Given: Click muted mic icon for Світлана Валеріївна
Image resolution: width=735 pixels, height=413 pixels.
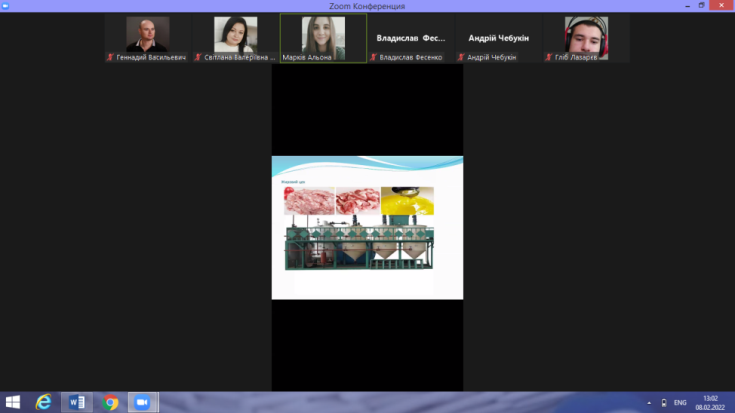Looking at the screenshot, I should pos(198,57).
